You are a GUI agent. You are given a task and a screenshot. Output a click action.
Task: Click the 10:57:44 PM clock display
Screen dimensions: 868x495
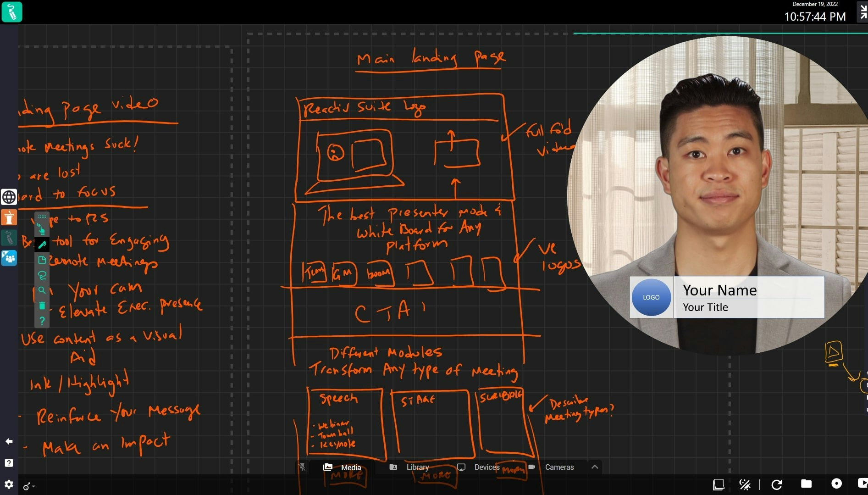point(815,17)
